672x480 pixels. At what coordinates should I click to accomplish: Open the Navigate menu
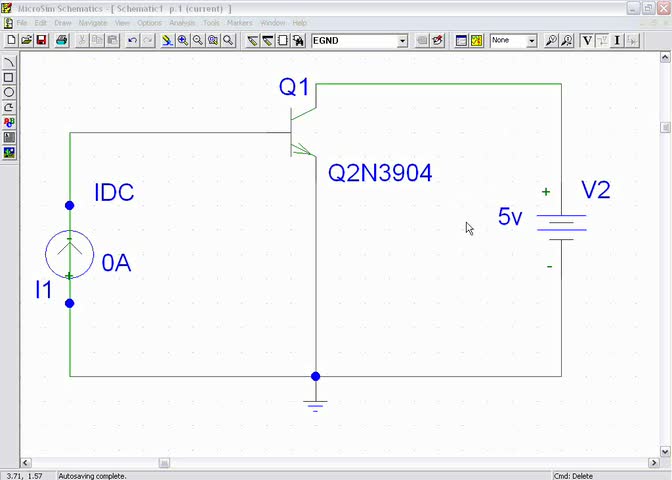93,23
